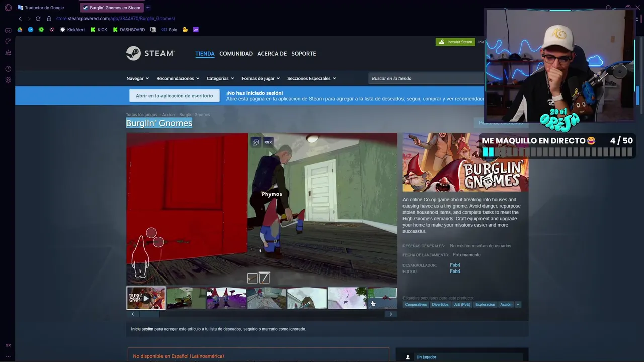Select the Cooperativos tag

click(416, 304)
